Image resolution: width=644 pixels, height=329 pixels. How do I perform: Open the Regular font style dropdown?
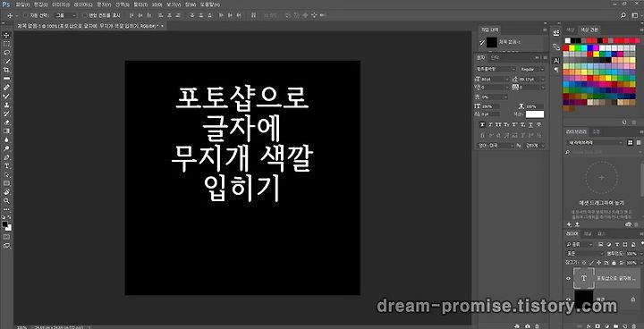(x=532, y=70)
